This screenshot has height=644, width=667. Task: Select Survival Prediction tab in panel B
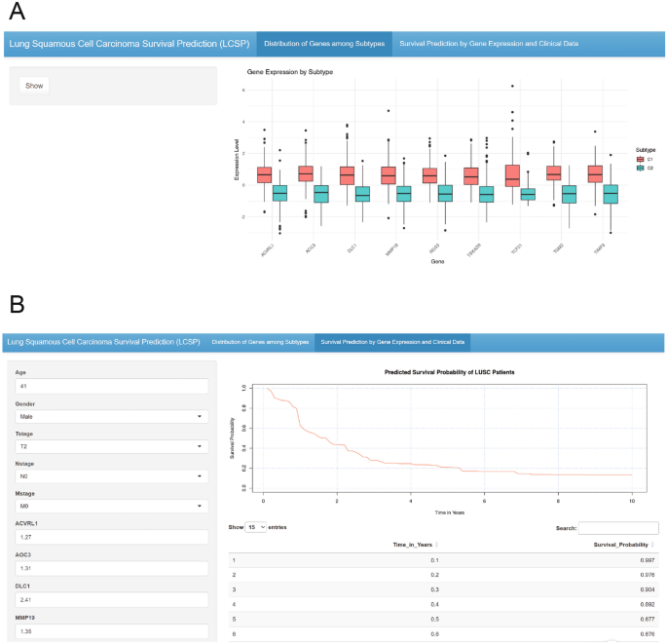tap(392, 342)
